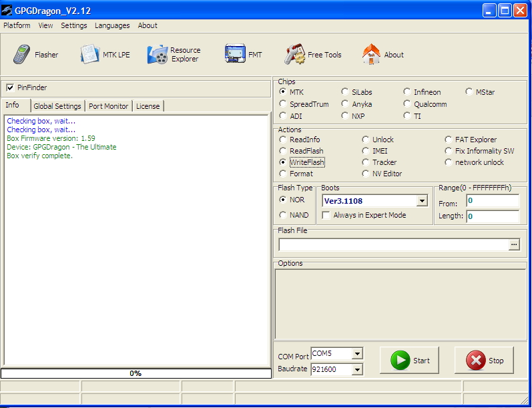This screenshot has height=408, width=532.
Task: Choose the IMEI action
Action: click(365, 151)
